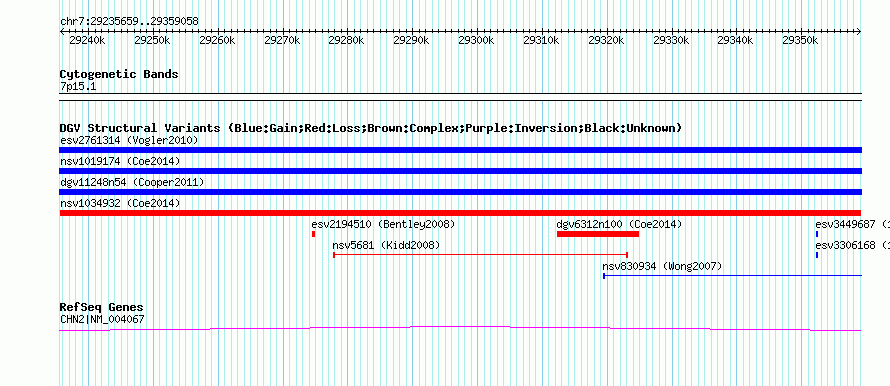Click the RefSeq Genes track heading
This screenshot has width=890, height=386.
[102, 308]
